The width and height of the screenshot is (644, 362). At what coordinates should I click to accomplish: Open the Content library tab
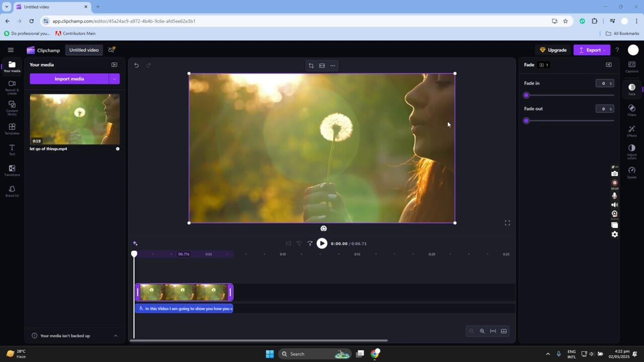12,107
